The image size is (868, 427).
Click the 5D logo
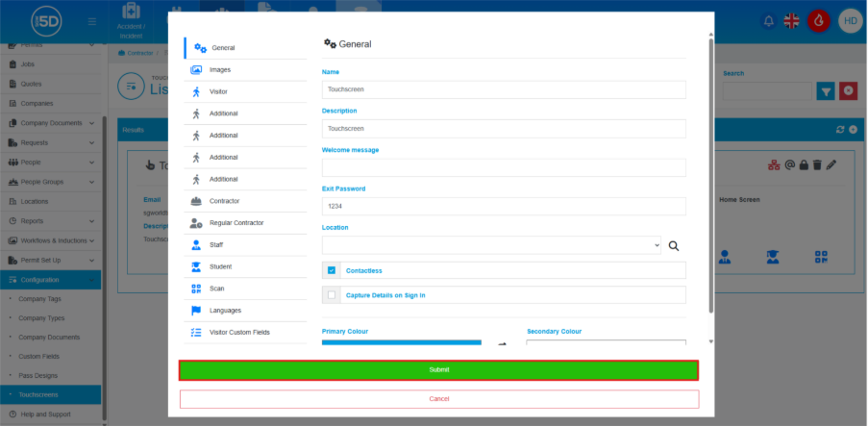point(46,21)
